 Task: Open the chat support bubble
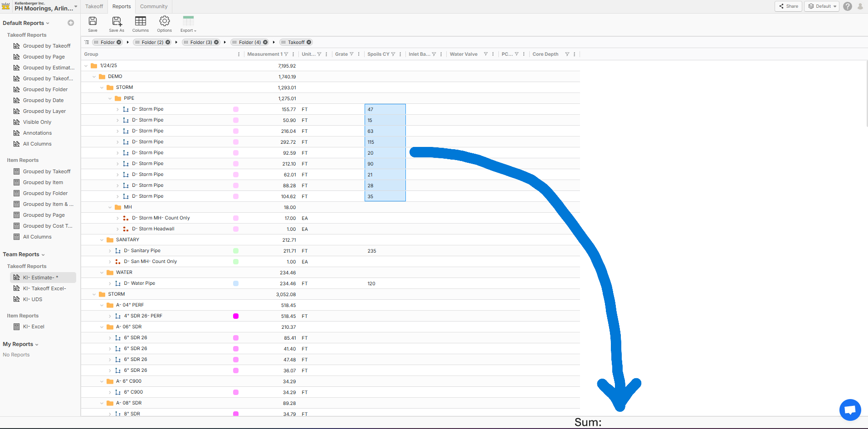point(850,409)
